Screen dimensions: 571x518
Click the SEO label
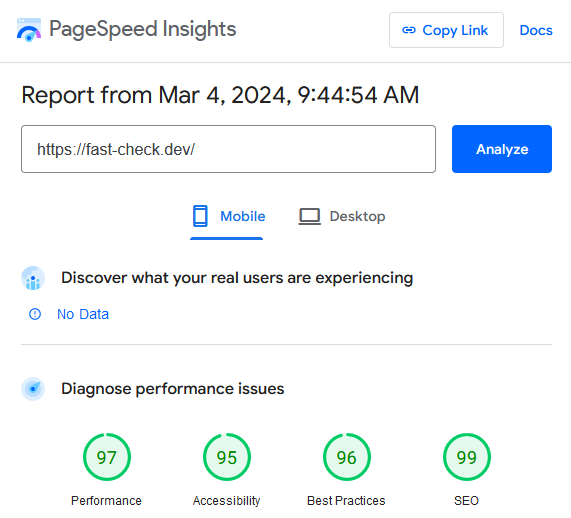(466, 501)
